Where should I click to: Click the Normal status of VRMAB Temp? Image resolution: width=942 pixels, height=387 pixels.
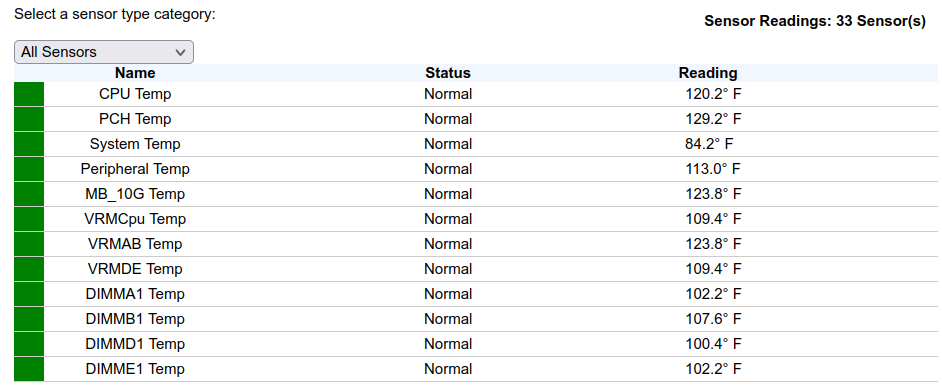[448, 244]
